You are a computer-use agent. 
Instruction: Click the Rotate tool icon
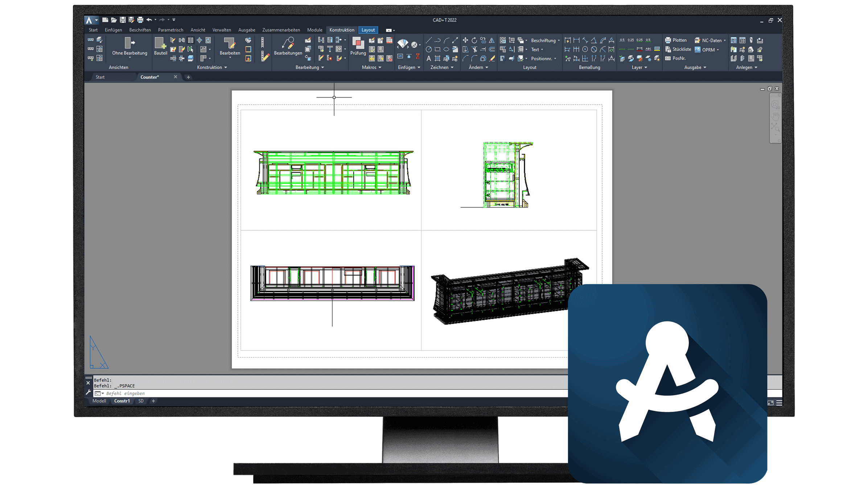click(474, 40)
